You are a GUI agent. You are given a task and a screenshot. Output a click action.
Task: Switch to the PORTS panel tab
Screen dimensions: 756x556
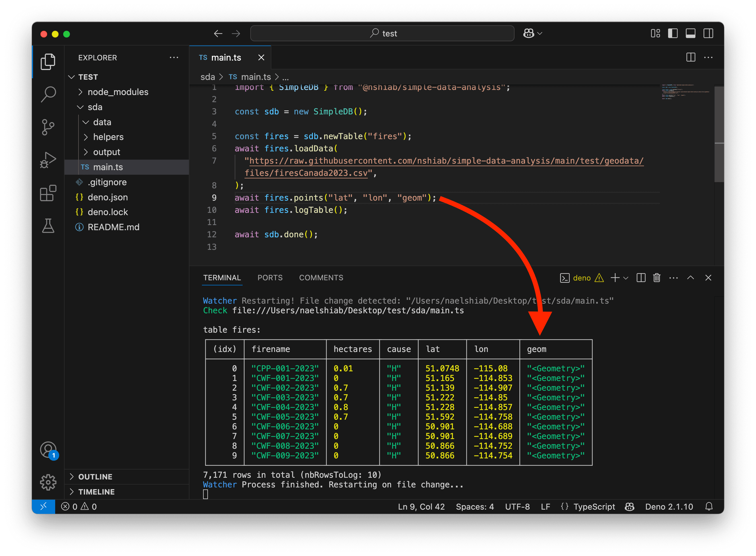click(270, 278)
